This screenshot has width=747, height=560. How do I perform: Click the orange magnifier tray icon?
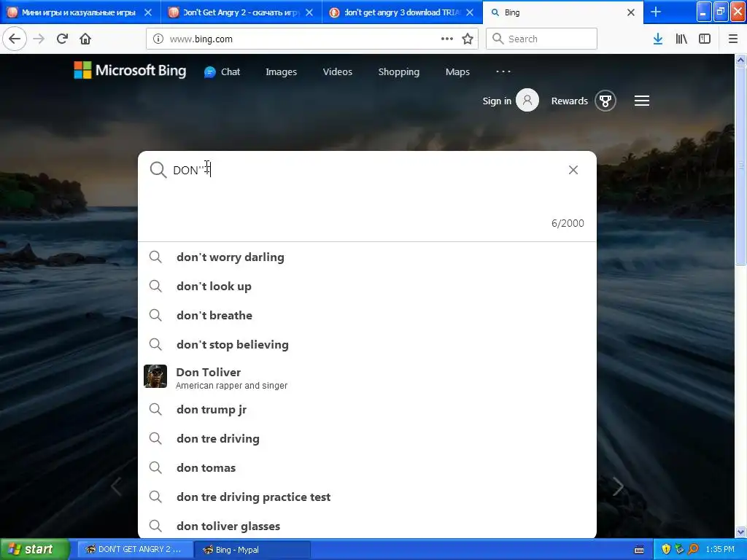[x=693, y=550]
